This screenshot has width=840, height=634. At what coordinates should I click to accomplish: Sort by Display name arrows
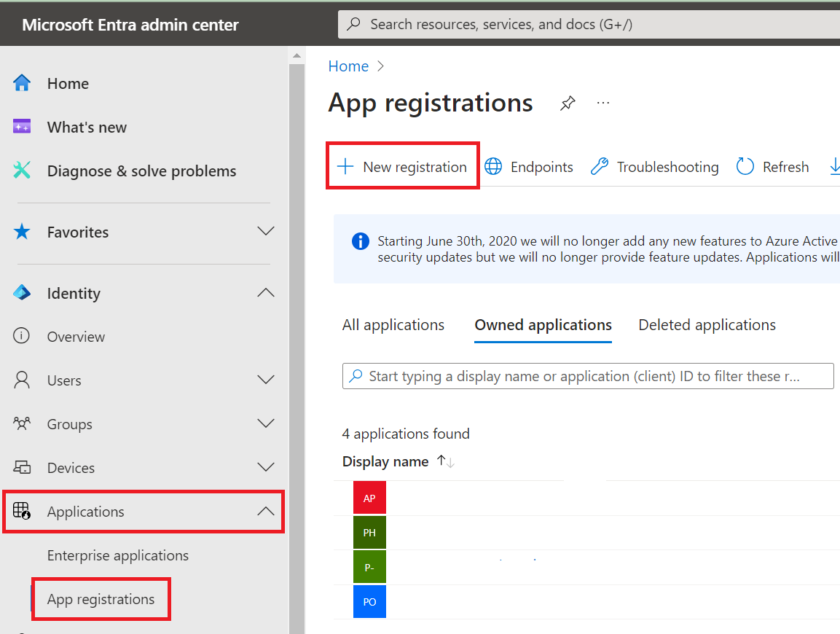pyautogui.click(x=446, y=461)
